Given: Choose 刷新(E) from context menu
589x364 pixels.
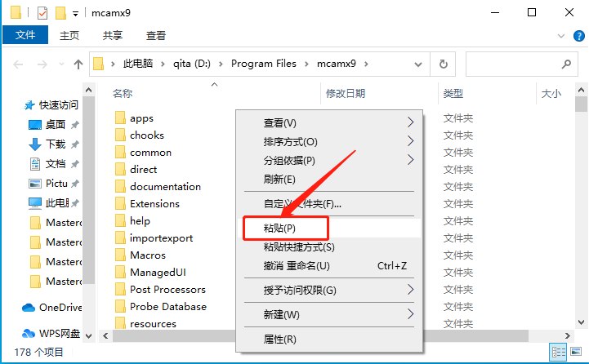Looking at the screenshot, I should click(328, 179).
